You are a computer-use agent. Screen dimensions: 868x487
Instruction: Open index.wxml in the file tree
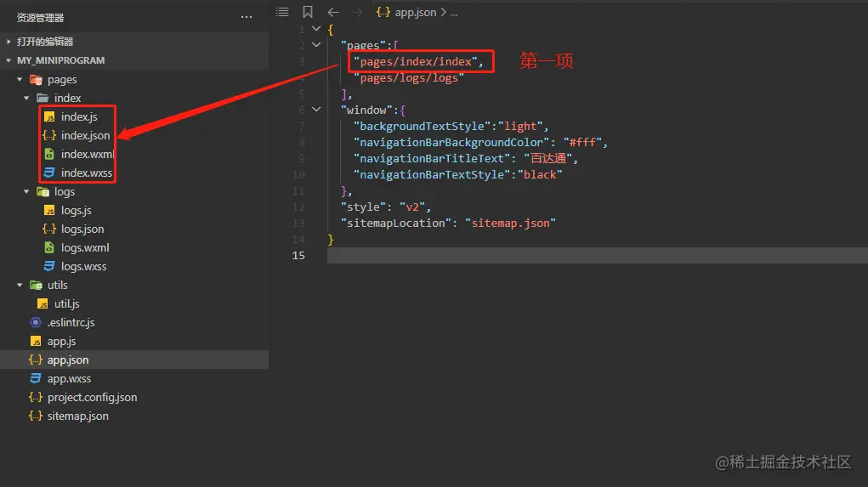[x=87, y=154]
